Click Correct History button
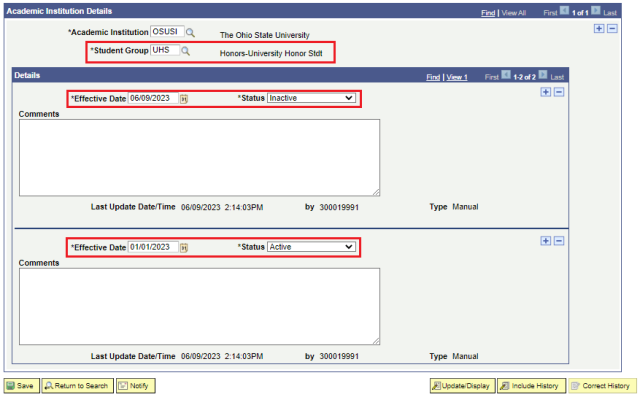 pyautogui.click(x=602, y=386)
